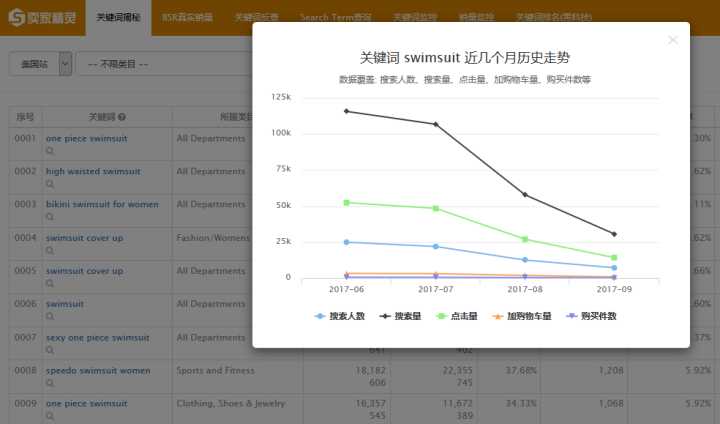
Task: Click search icon under bikini swimsuit for women
Action: [x=50, y=216]
